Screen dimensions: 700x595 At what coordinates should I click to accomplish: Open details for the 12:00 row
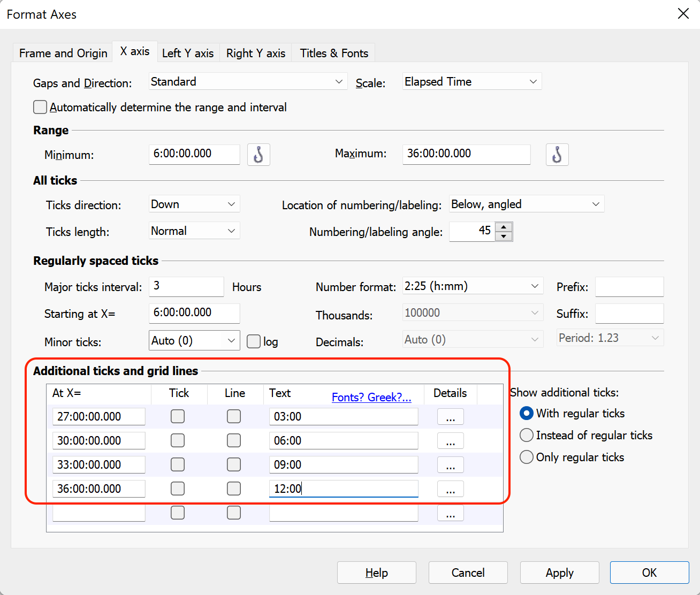pos(451,489)
